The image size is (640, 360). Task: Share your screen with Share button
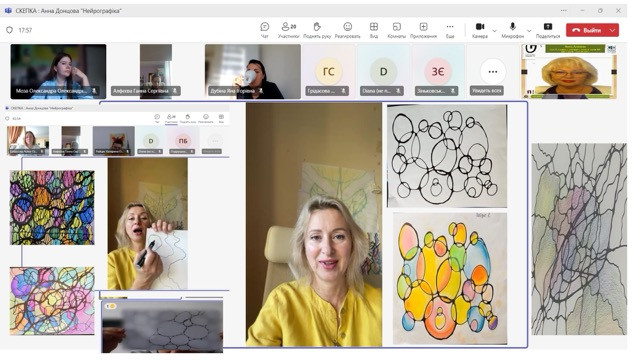(x=548, y=30)
